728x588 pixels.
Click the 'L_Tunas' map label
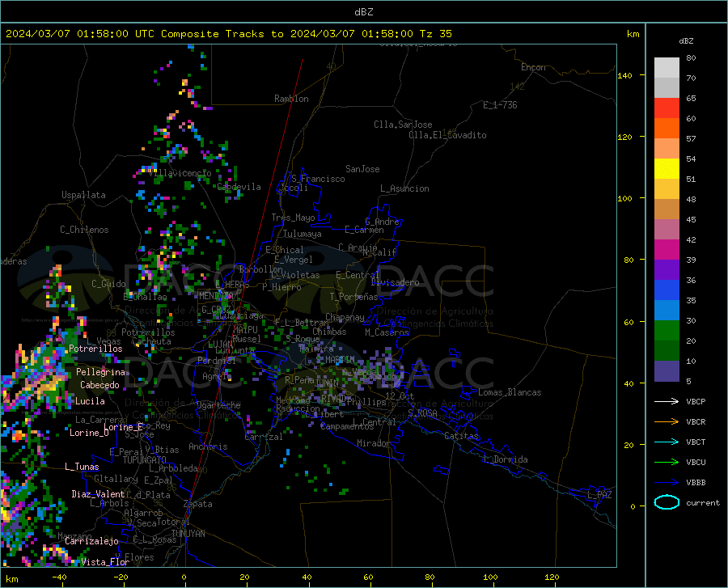click(x=82, y=467)
